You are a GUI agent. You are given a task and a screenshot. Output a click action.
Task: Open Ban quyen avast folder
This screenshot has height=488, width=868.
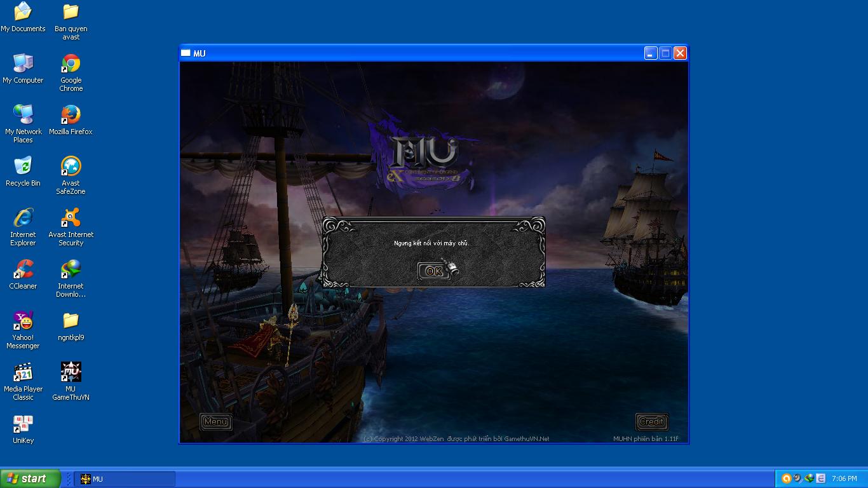[x=71, y=21]
